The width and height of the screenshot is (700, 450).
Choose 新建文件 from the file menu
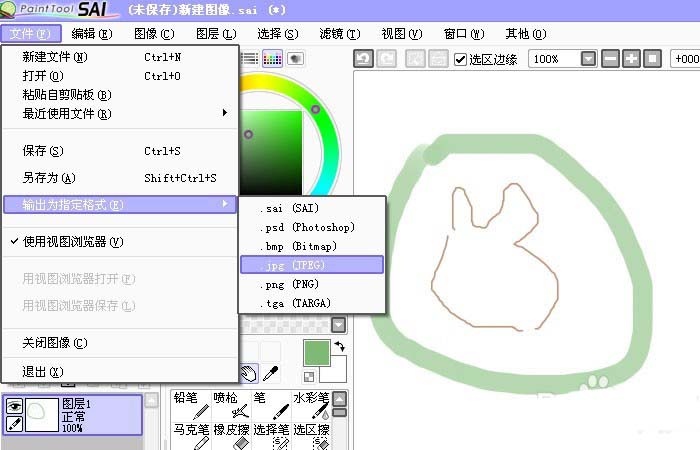[x=120, y=57]
